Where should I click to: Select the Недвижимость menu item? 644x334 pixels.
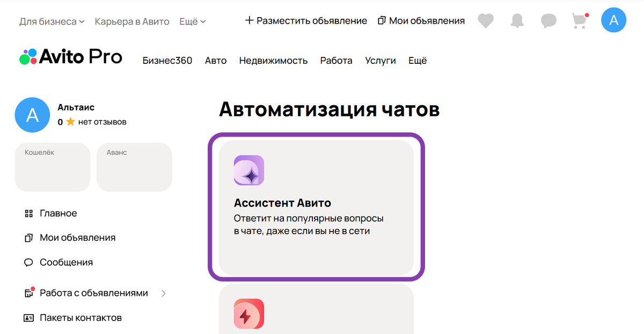coord(274,61)
